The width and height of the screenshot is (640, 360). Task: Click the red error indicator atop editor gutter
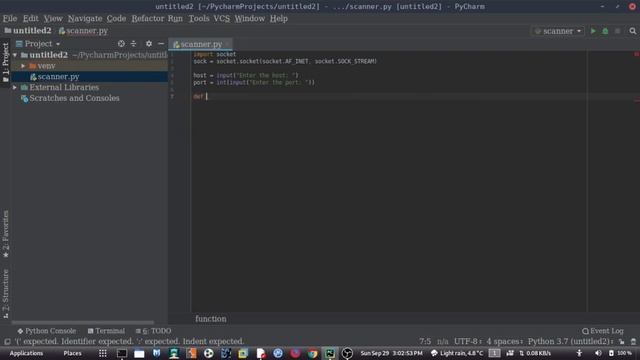[636, 54]
